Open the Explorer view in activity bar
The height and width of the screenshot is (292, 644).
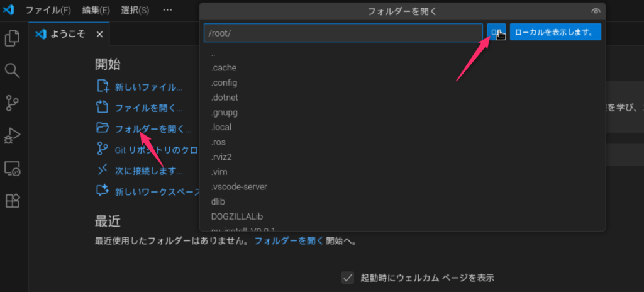point(12,38)
